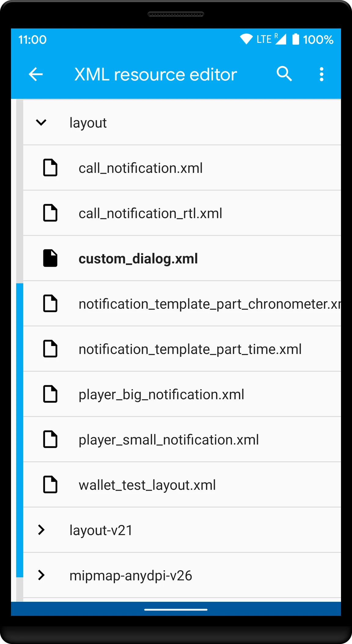Screen dimensions: 352x644
Task: Open call_notification.xml file
Action: coord(182,168)
